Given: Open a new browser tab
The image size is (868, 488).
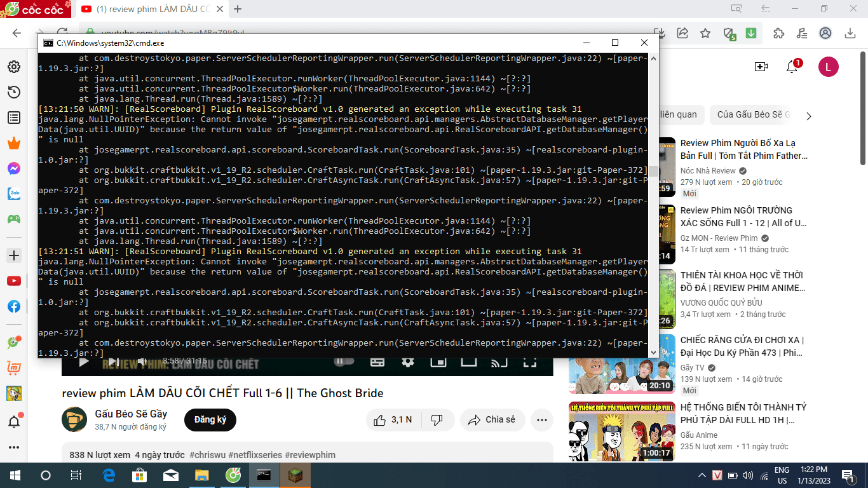Looking at the screenshot, I should click(x=238, y=9).
